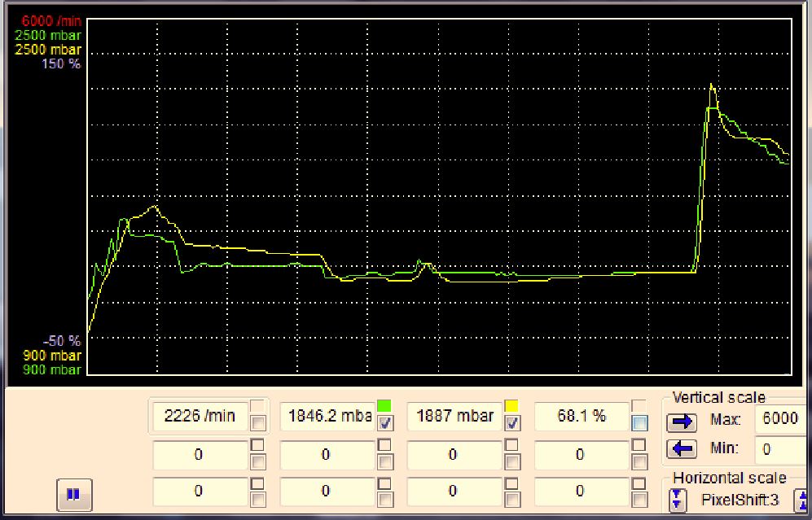Click the Max field showing 6000
This screenshot has width=812, height=520.
782,418
